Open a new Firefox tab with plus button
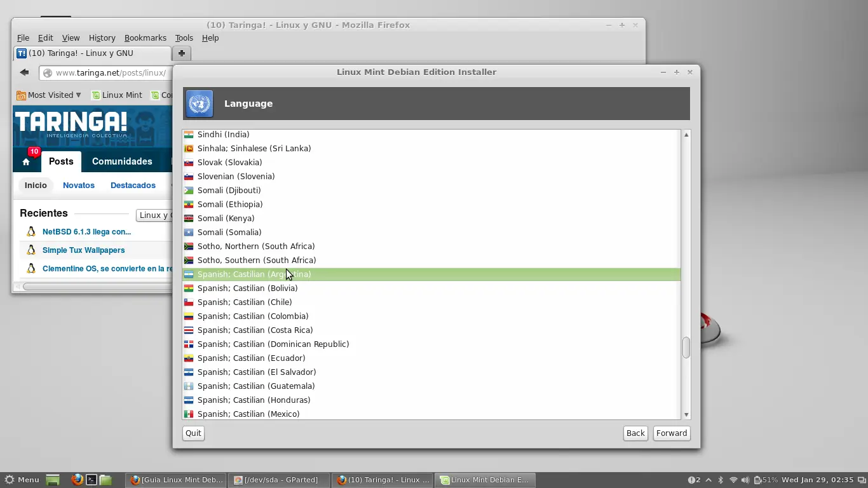Image resolution: width=868 pixels, height=488 pixels. 182,53
